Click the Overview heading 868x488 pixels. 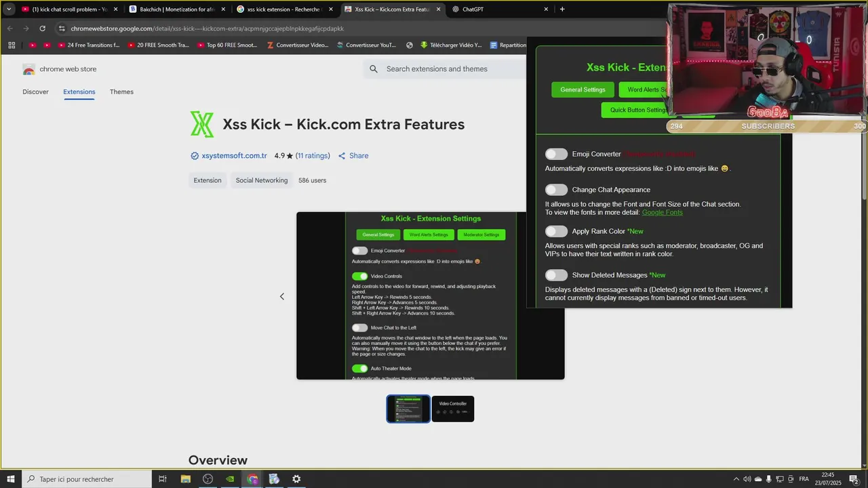click(x=218, y=460)
